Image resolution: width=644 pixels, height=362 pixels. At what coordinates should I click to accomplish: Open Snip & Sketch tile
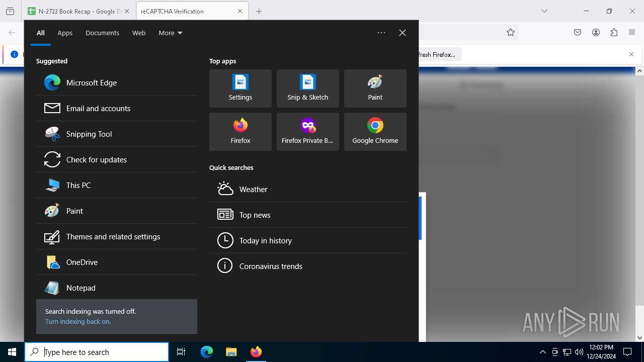pos(308,88)
